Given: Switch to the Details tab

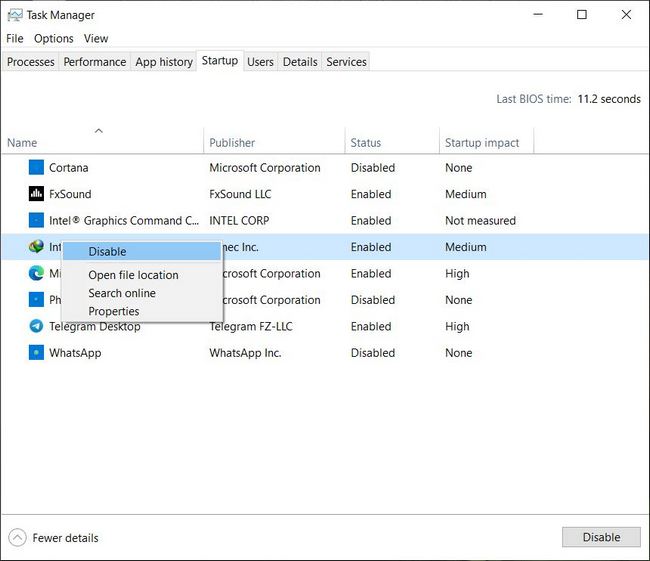Looking at the screenshot, I should pyautogui.click(x=300, y=62).
